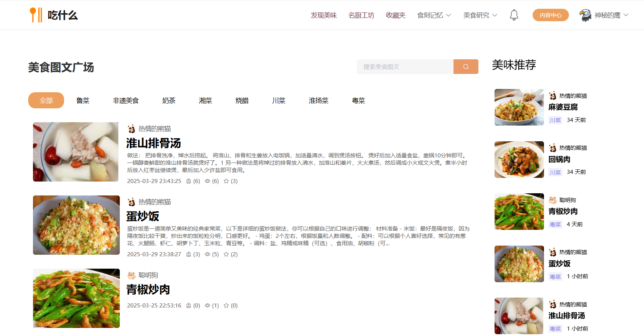Click 粤菜 tag under recommended 蛋炒饭

pos(555,277)
